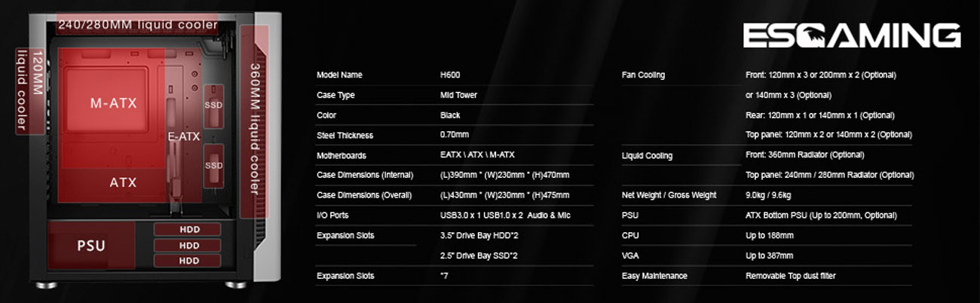Click the E-ATX label in the diagram
This screenshot has height=303, width=980.
click(184, 136)
